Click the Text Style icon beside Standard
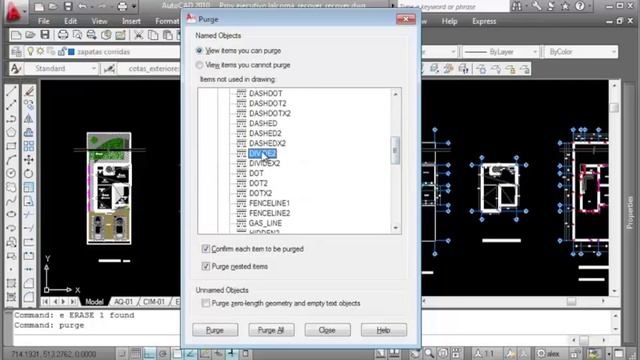The height and width of the screenshot is (360, 640). point(16,69)
